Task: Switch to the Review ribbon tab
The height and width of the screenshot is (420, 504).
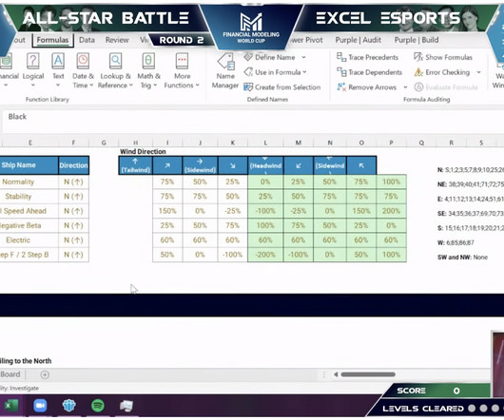Action: 117,40
